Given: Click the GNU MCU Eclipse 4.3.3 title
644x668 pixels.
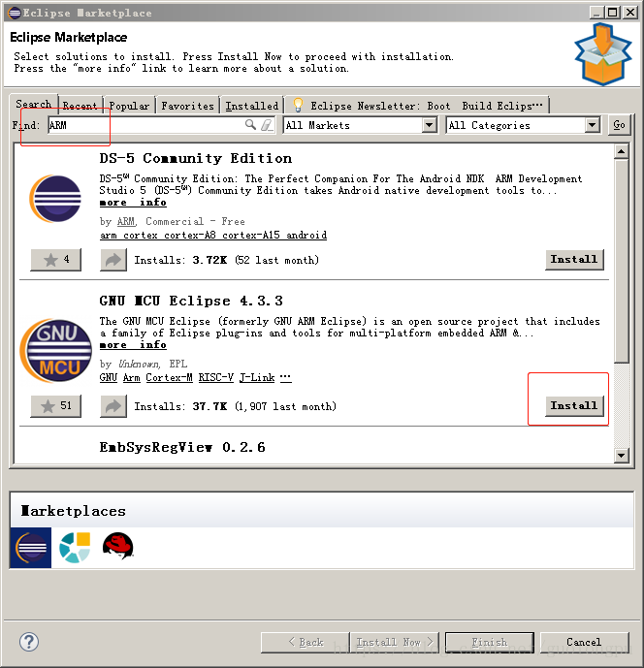Looking at the screenshot, I should [191, 301].
